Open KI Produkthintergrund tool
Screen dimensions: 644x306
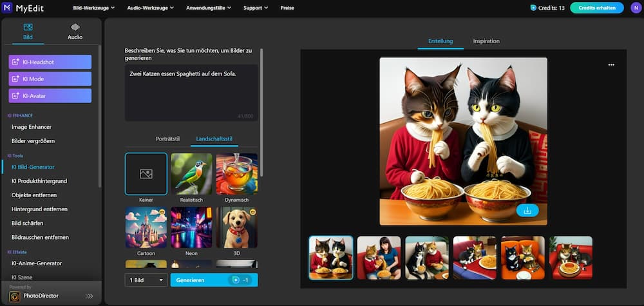tap(39, 181)
